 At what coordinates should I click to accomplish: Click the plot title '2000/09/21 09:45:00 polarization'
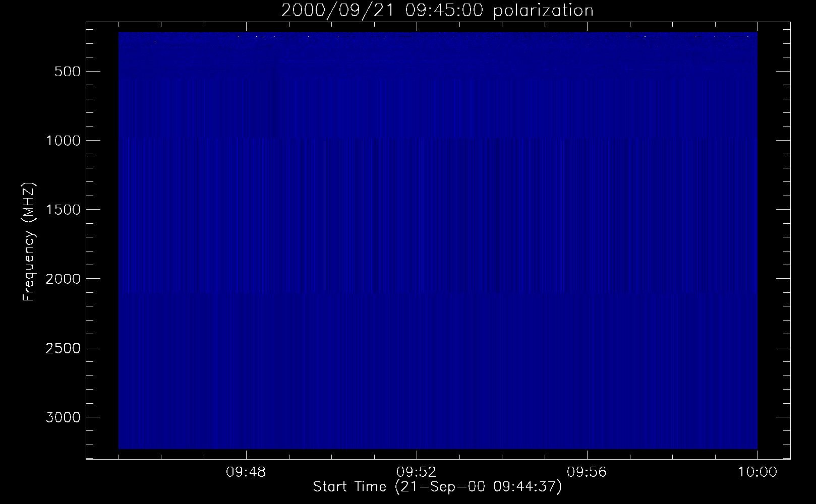pyautogui.click(x=437, y=11)
